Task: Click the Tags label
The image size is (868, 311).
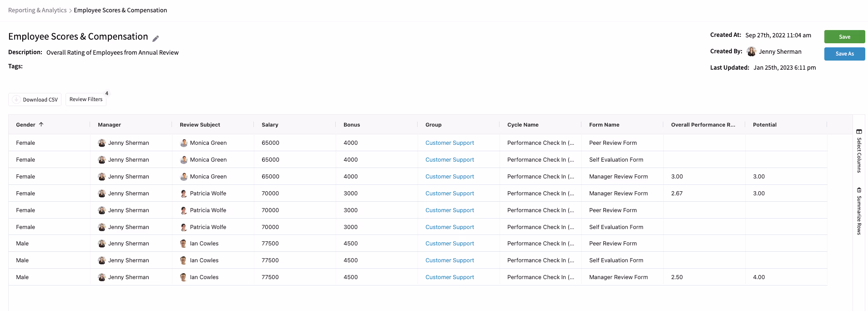Action: tap(15, 66)
